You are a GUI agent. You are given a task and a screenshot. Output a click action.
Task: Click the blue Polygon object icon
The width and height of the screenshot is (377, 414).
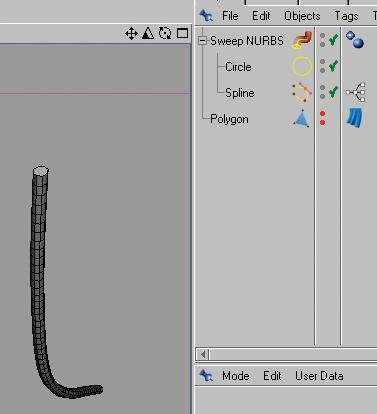[x=302, y=118]
